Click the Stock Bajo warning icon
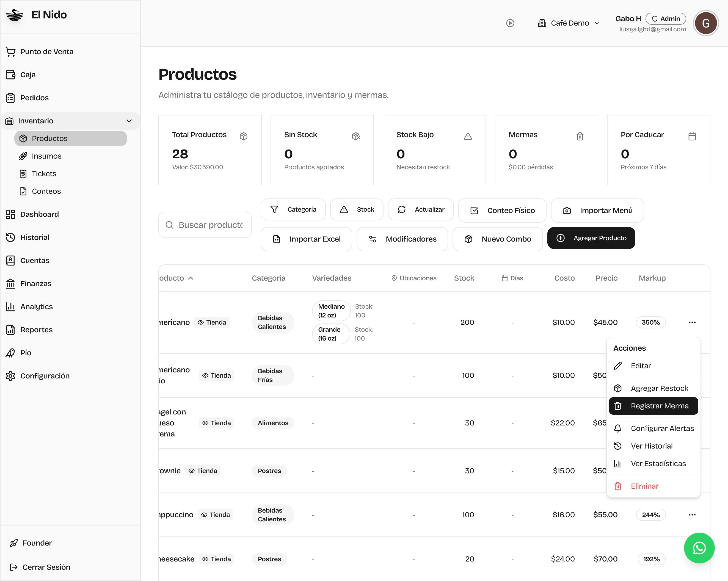Screen dimensions: 728x581 tap(468, 136)
